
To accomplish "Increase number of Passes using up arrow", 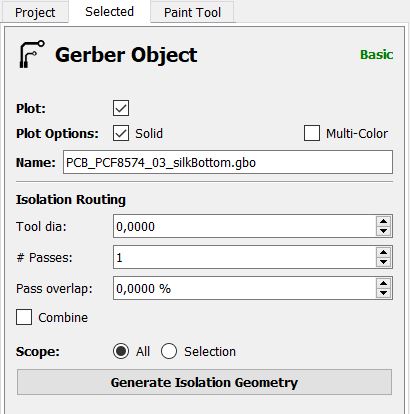I will point(383,252).
